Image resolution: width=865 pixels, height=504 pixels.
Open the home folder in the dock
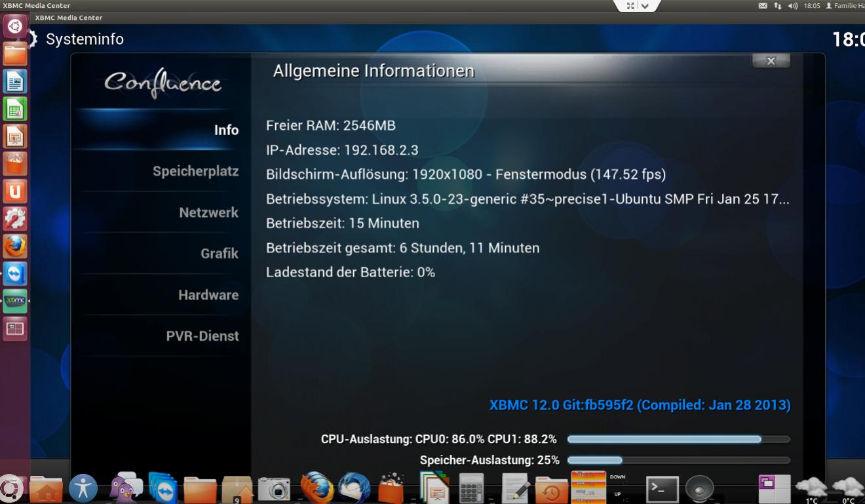pyautogui.click(x=46, y=489)
